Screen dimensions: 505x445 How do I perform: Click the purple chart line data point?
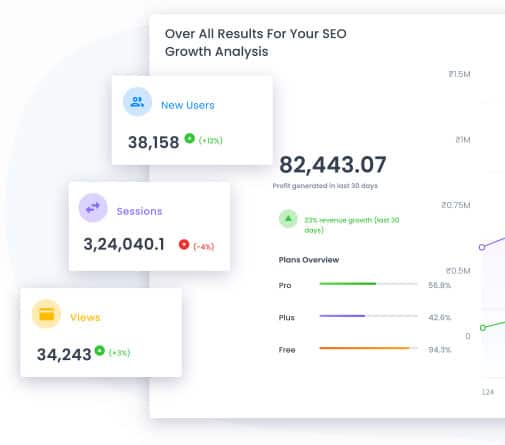pos(482,247)
